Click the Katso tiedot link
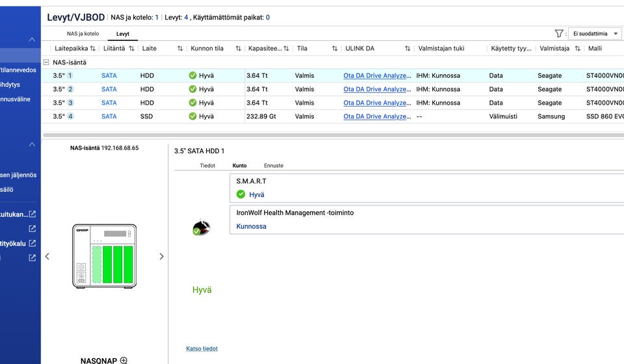Image resolution: width=624 pixels, height=364 pixels. click(x=201, y=348)
